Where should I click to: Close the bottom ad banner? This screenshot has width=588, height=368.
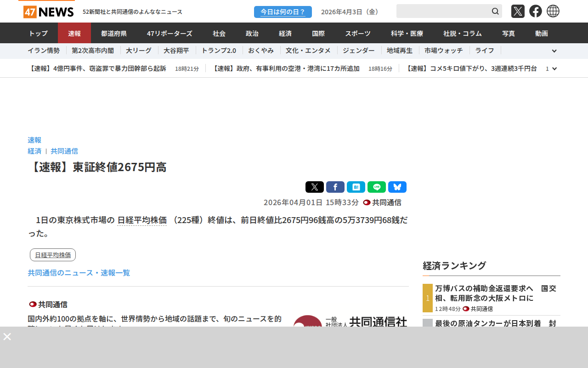pos(7,337)
